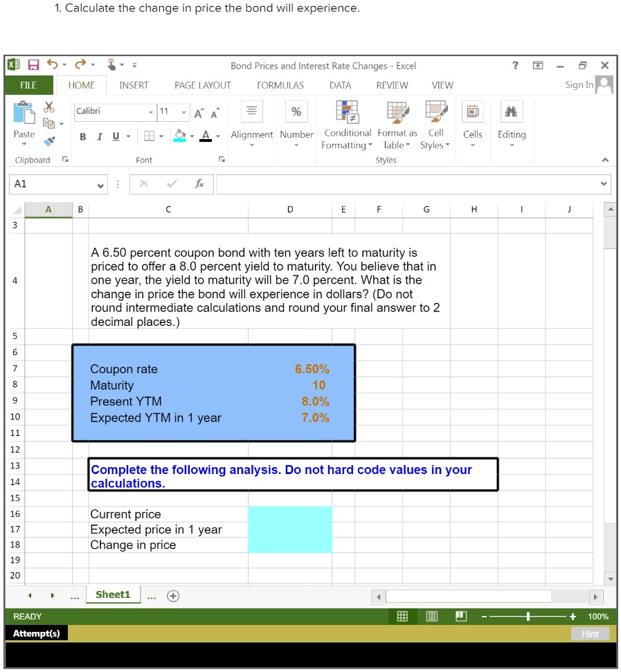The width and height of the screenshot is (621, 672).
Task: Switch to the FORMULAS ribbon tab
Action: pos(280,85)
